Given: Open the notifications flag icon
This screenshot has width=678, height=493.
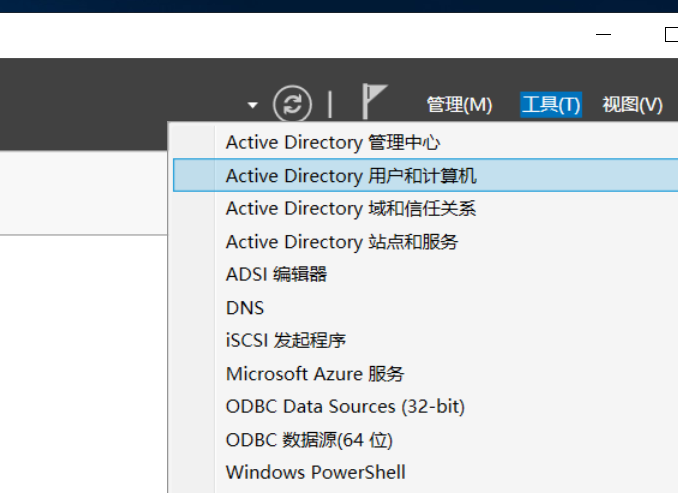Looking at the screenshot, I should tap(374, 101).
